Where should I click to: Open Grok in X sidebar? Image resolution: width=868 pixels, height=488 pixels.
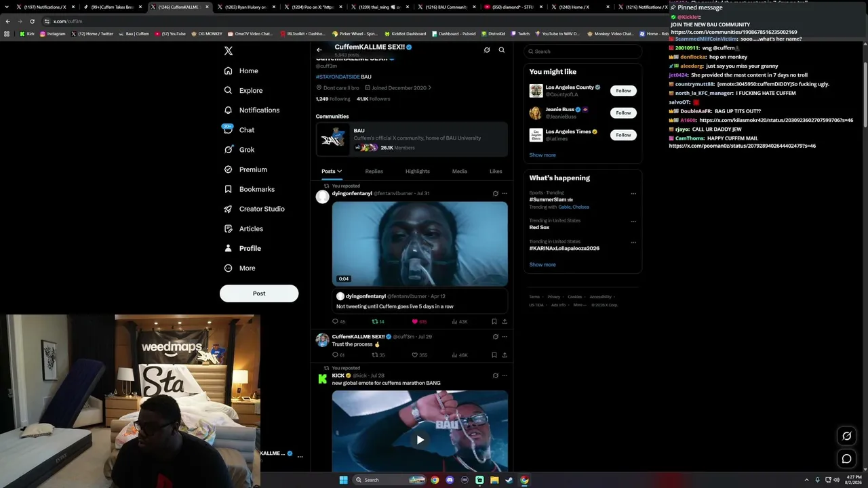tap(239, 149)
